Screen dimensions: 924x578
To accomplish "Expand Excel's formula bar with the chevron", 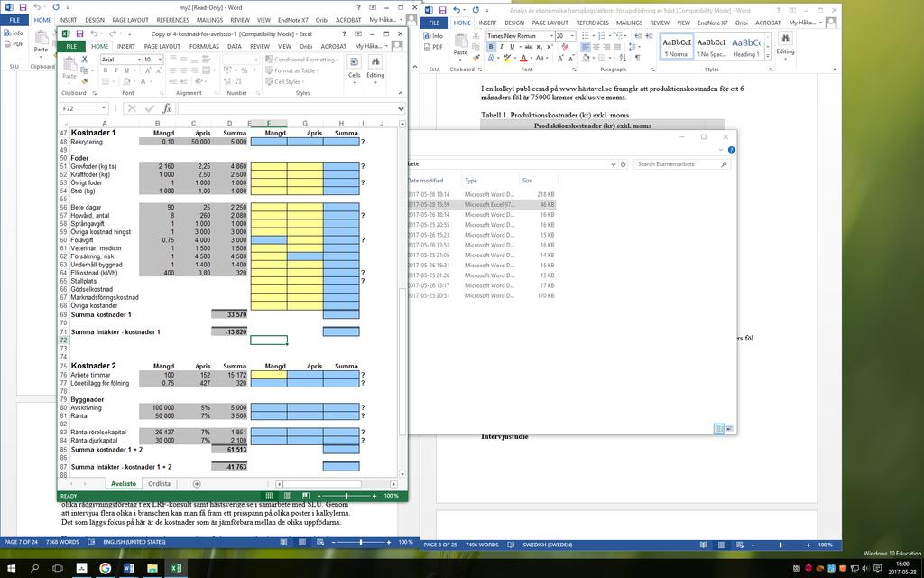I will tap(401, 108).
